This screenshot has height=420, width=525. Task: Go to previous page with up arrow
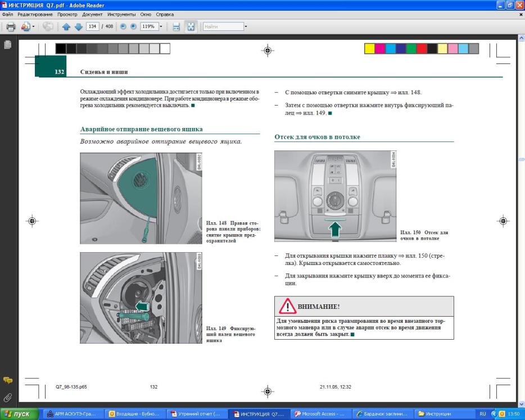[x=66, y=27]
